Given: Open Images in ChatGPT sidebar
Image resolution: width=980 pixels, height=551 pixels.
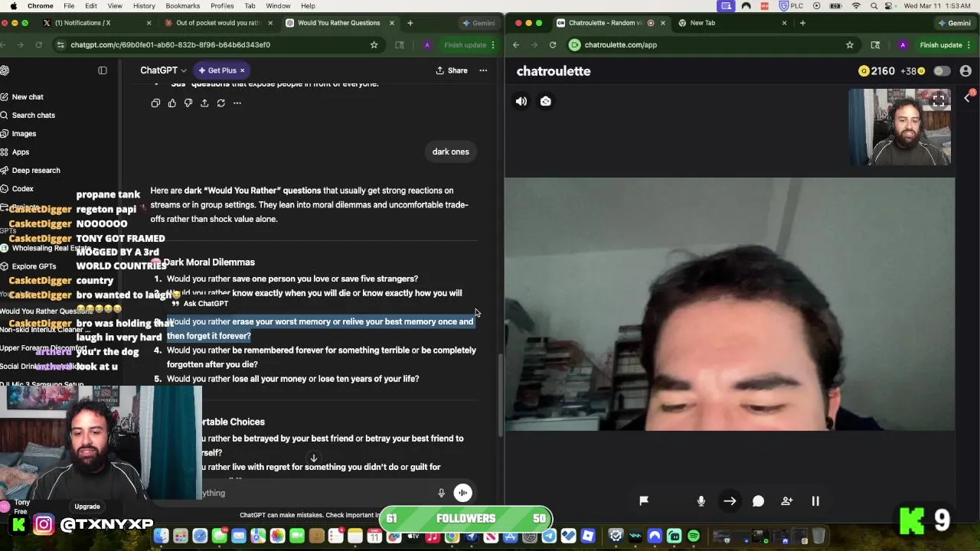Looking at the screenshot, I should (24, 134).
